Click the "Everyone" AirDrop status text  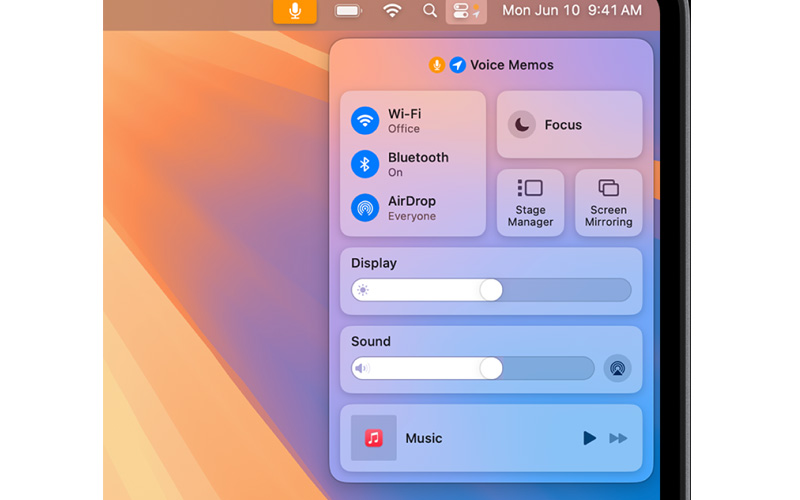[412, 216]
